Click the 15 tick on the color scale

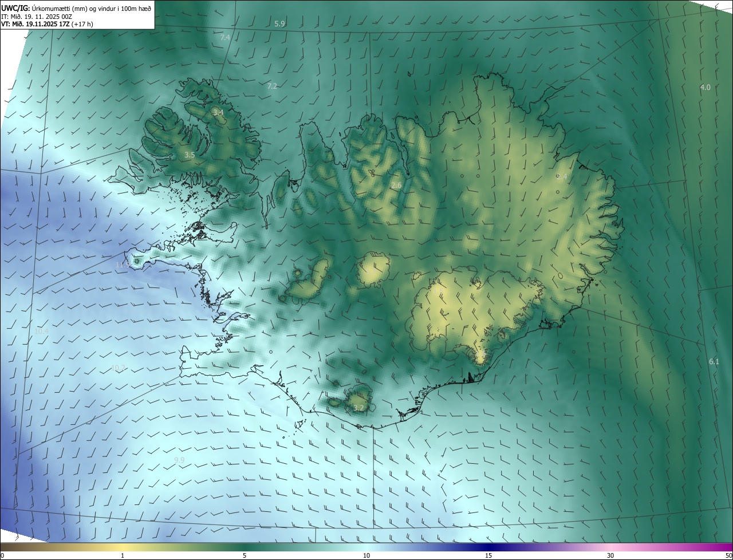coord(488,555)
